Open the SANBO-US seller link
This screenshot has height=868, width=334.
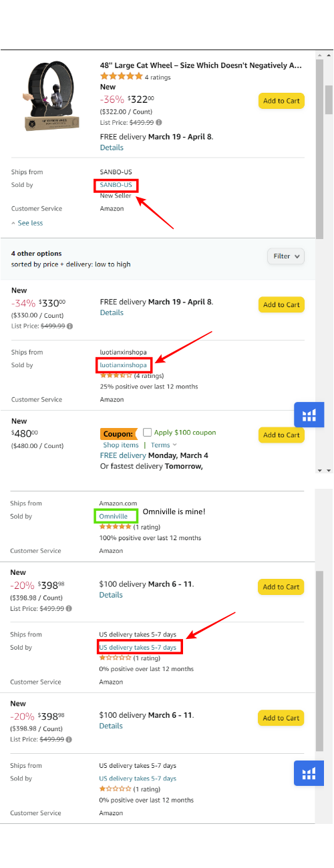(x=116, y=185)
